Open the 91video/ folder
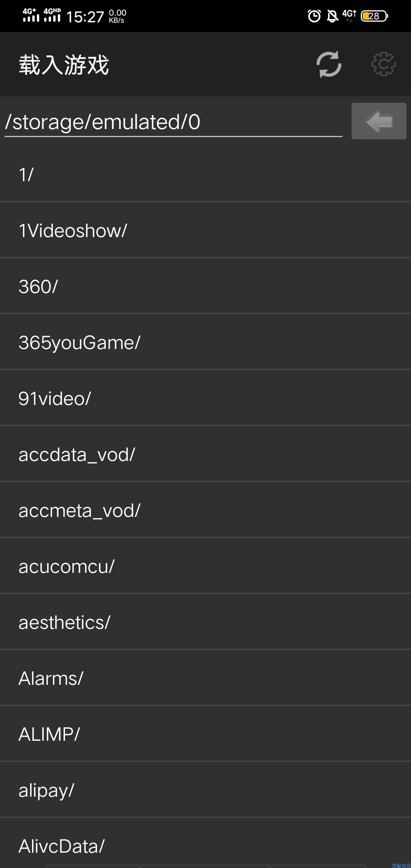This screenshot has width=411, height=868. click(205, 398)
